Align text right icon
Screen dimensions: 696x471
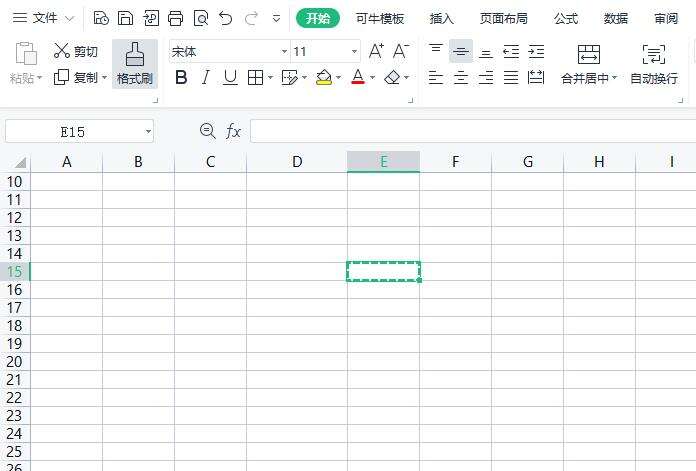coord(486,78)
